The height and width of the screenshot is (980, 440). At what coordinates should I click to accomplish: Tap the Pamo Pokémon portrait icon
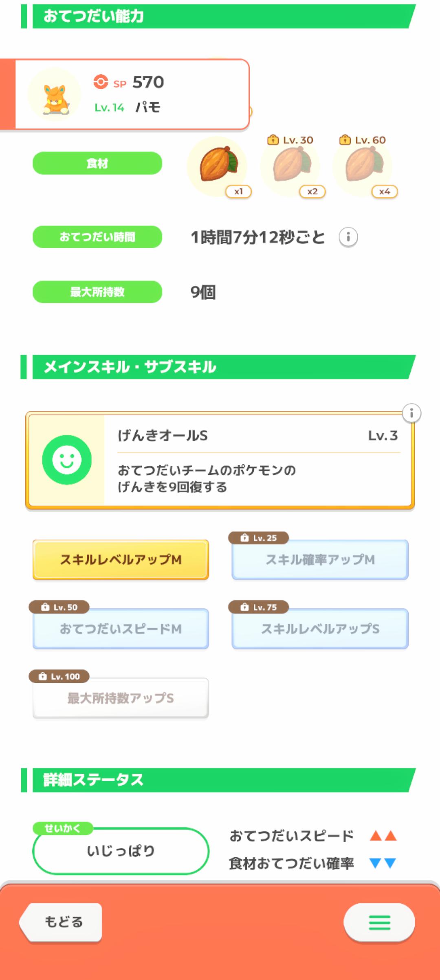coord(55,95)
